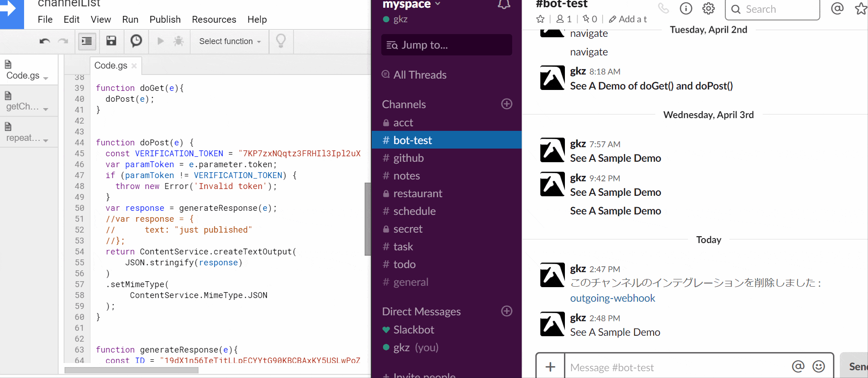Click Add a topic in channel header
The width and height of the screenshot is (868, 378).
[x=628, y=19]
